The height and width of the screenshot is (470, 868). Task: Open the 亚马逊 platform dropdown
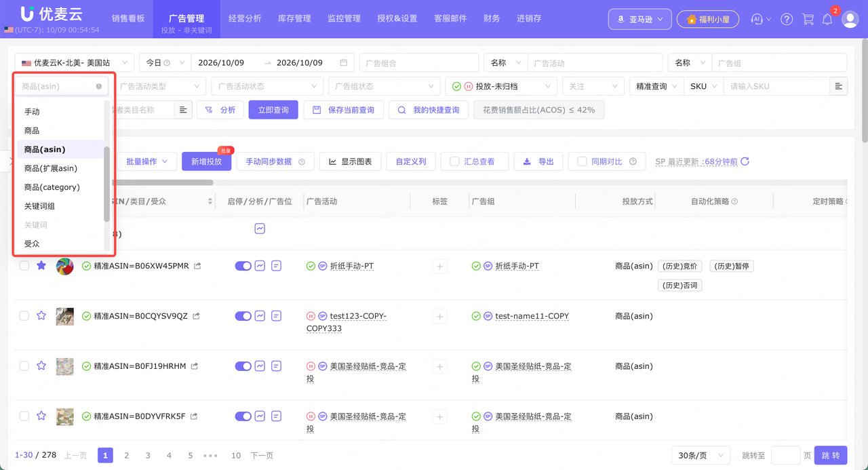click(640, 19)
